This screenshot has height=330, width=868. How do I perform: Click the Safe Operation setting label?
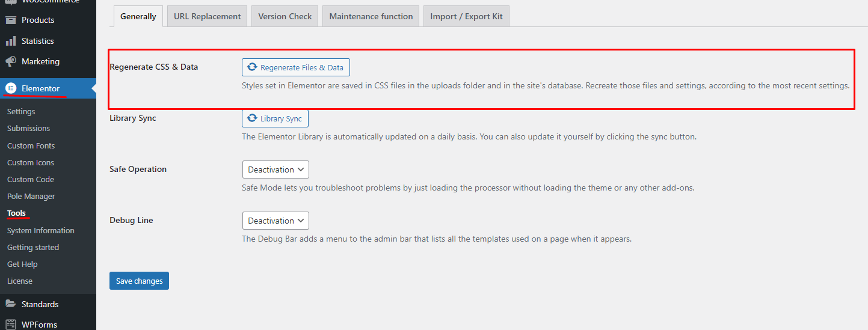(x=138, y=169)
